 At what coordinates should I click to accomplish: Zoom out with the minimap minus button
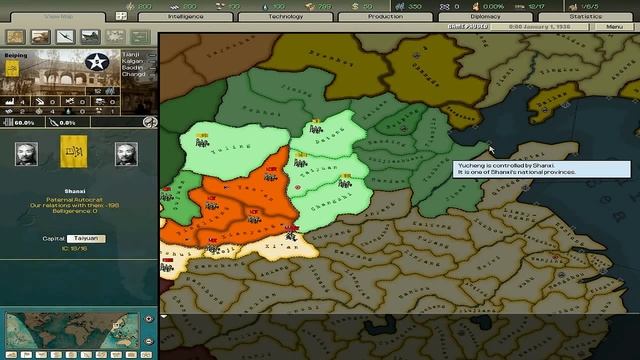click(x=149, y=341)
